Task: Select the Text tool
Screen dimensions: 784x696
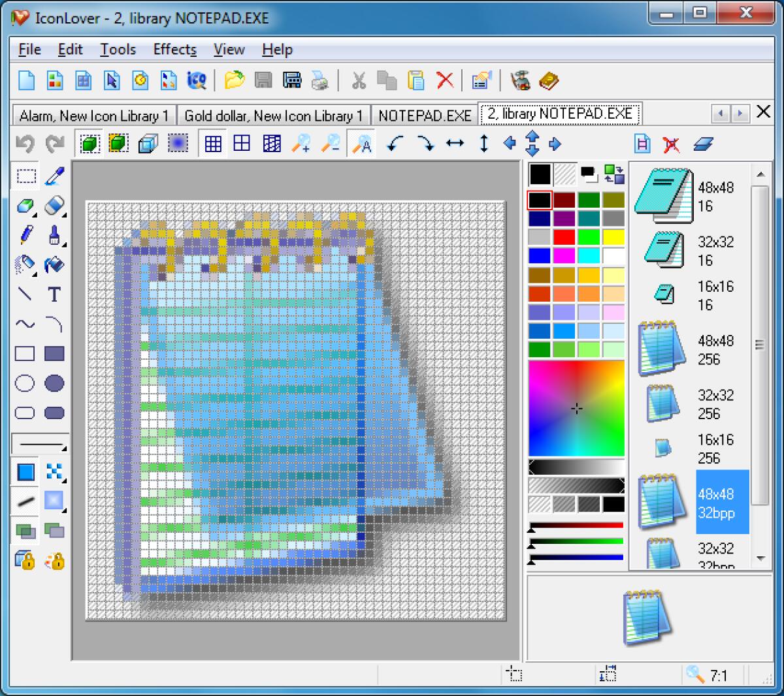Action: point(55,295)
